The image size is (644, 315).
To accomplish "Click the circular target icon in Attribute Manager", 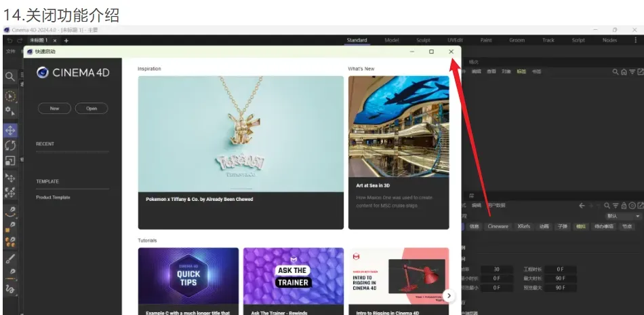I will coord(632,206).
